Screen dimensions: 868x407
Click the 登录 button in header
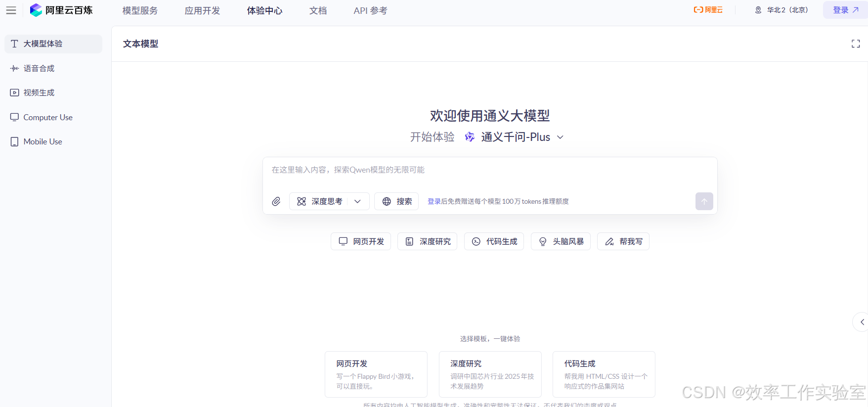(845, 10)
